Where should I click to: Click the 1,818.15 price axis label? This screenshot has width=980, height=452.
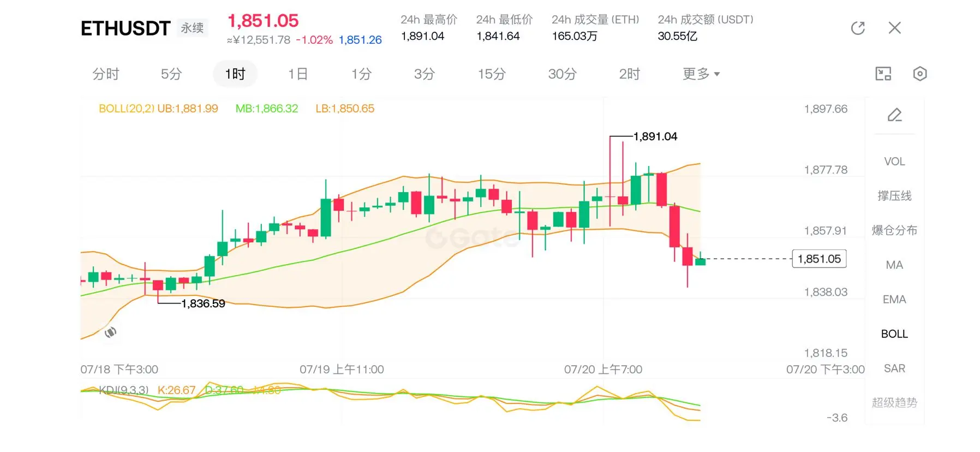click(826, 353)
